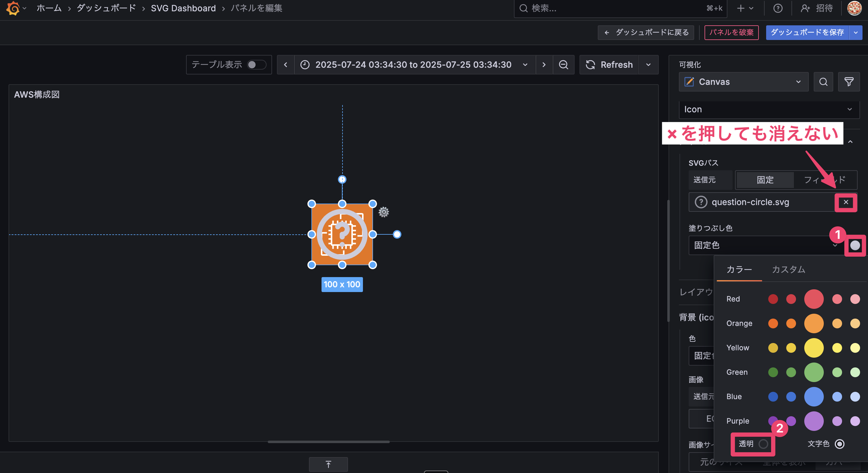Pick the large primary Green swatch
This screenshot has width=868, height=473.
tap(814, 372)
